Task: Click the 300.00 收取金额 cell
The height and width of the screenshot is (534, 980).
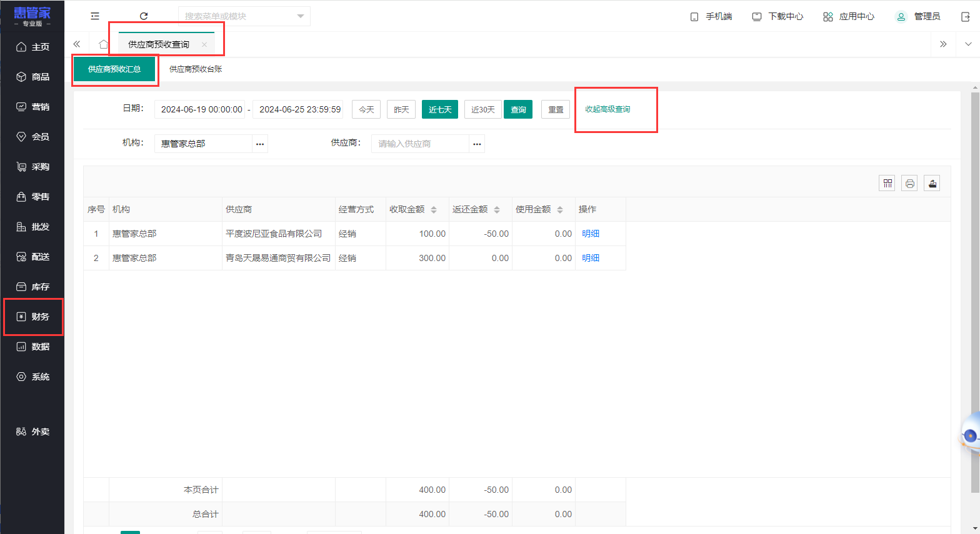Action: (x=417, y=258)
